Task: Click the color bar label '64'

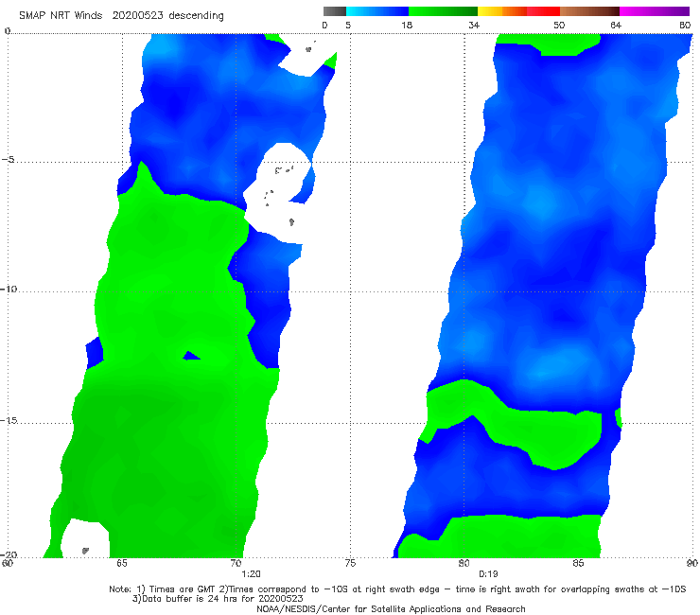Action: point(616,26)
